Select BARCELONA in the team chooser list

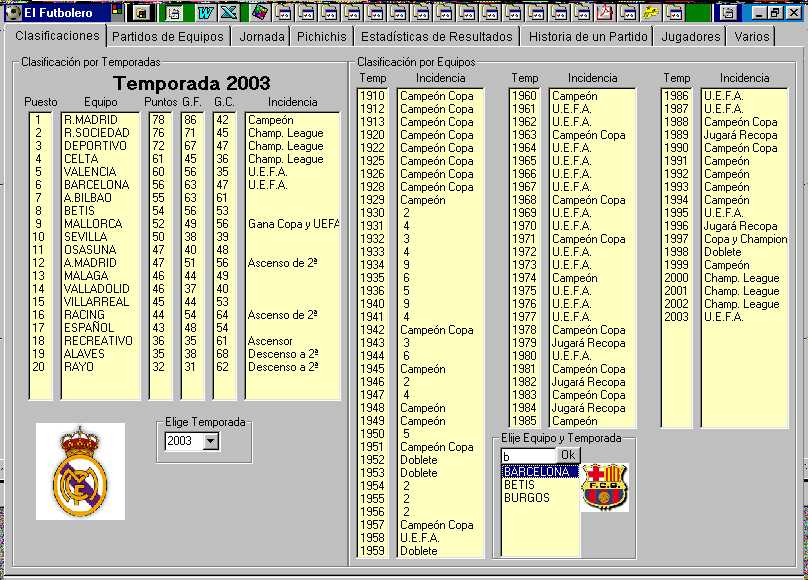tap(540, 472)
